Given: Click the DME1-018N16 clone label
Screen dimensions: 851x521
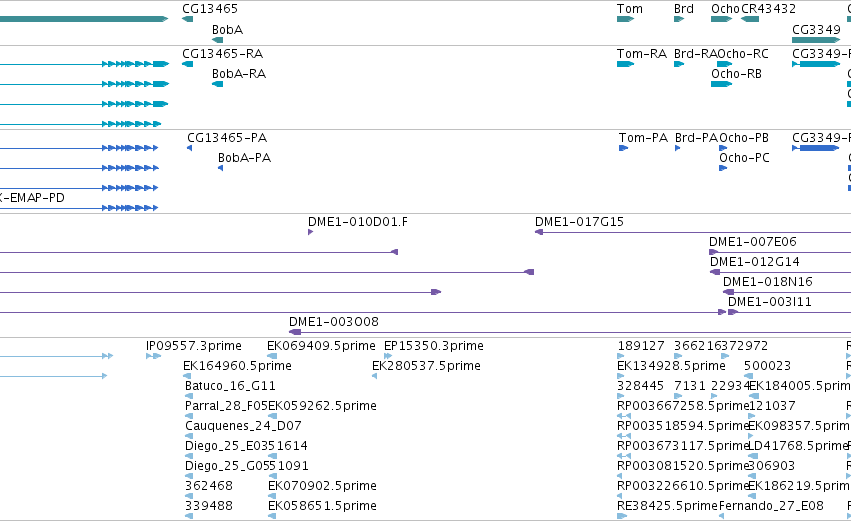Looking at the screenshot, I should point(767,282).
